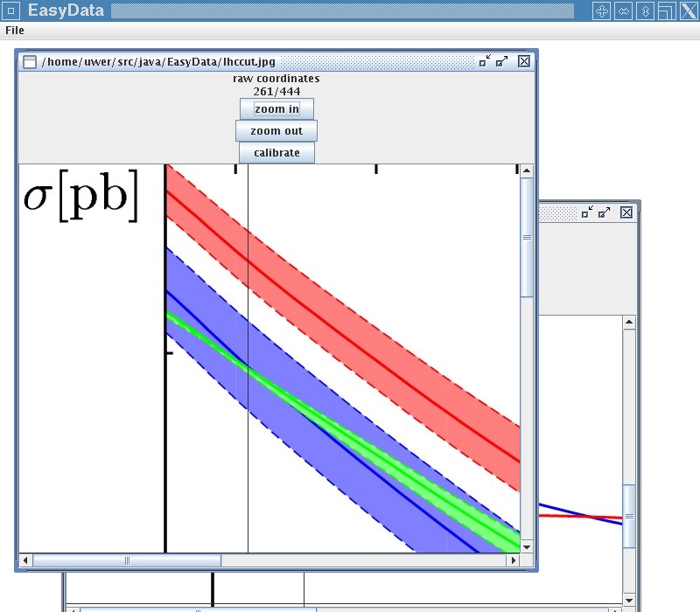Click the frame icon left of the lhccut.jpg path
The height and width of the screenshot is (612, 700).
30,62
